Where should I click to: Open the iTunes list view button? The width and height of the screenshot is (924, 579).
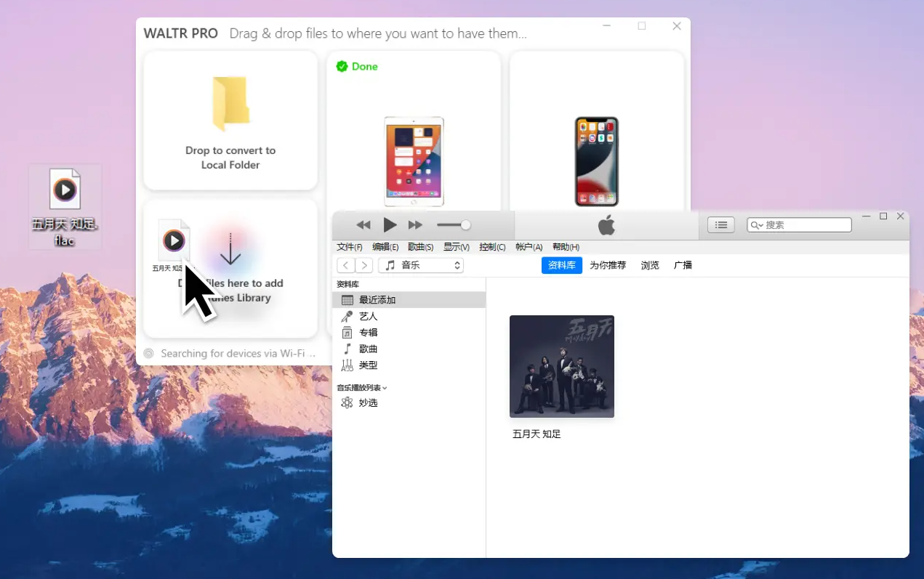tap(721, 225)
